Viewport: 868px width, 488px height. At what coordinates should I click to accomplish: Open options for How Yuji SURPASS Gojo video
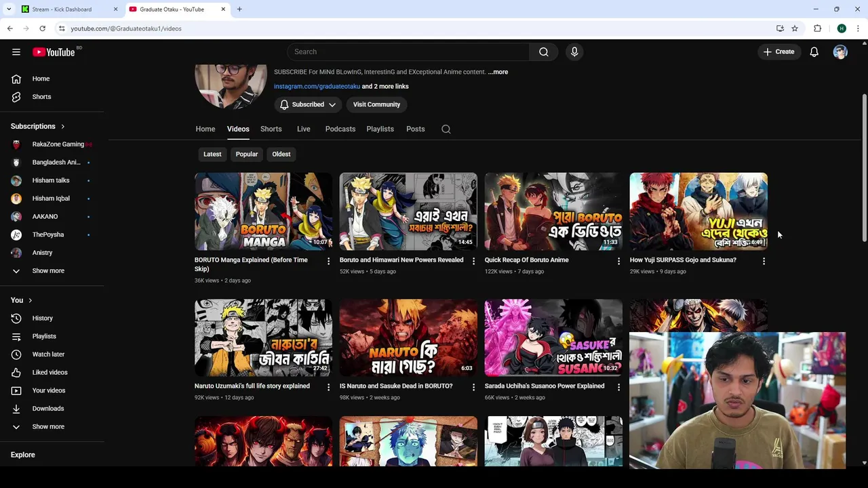tap(764, 261)
